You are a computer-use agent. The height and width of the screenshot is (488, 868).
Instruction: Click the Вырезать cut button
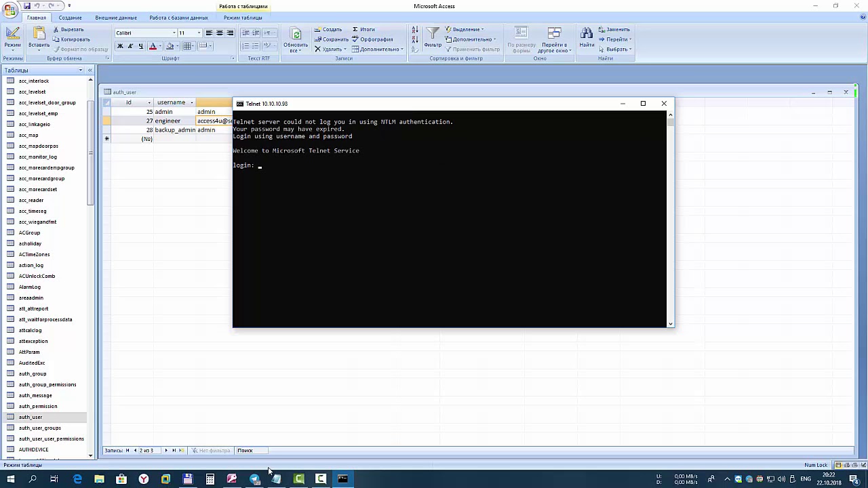point(68,29)
